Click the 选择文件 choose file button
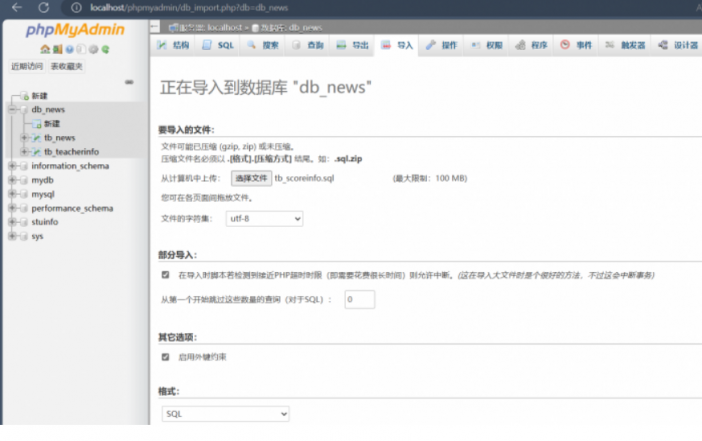The height and width of the screenshot is (441, 702). click(x=251, y=178)
